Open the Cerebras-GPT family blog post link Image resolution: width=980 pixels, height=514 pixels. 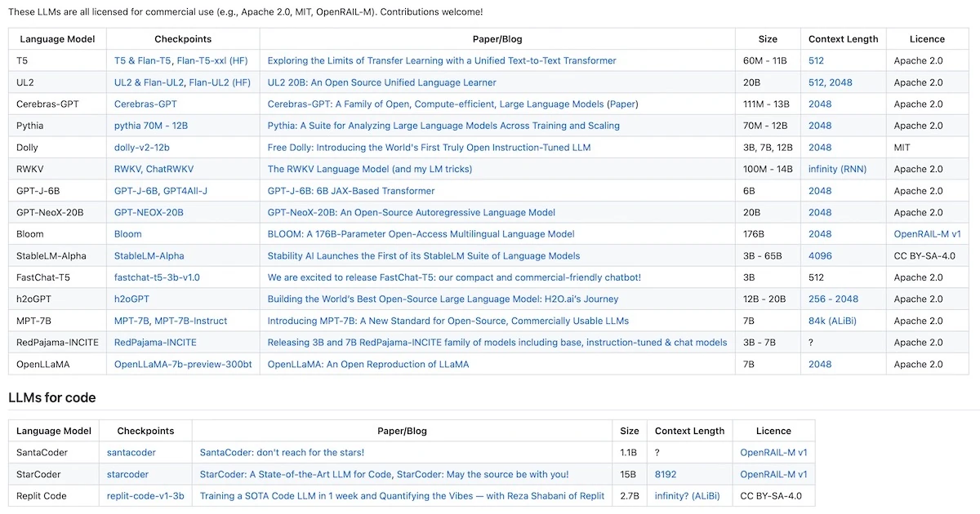coord(435,104)
